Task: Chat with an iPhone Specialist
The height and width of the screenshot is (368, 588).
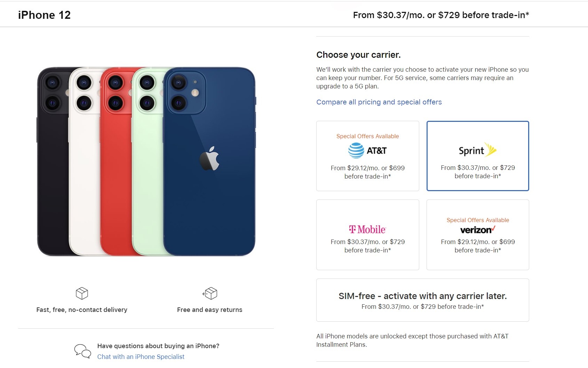Action: pyautogui.click(x=141, y=357)
